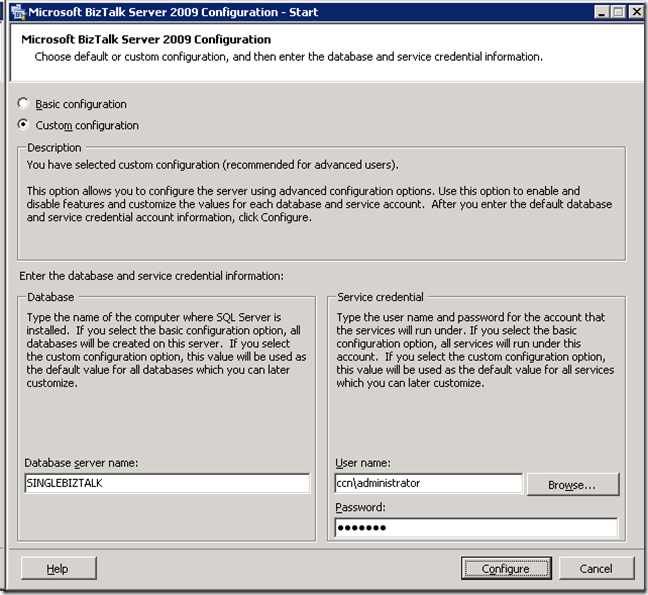Viewport: 648px width, 595px height.
Task: Open Help for BizTalk configuration
Action: (x=58, y=569)
